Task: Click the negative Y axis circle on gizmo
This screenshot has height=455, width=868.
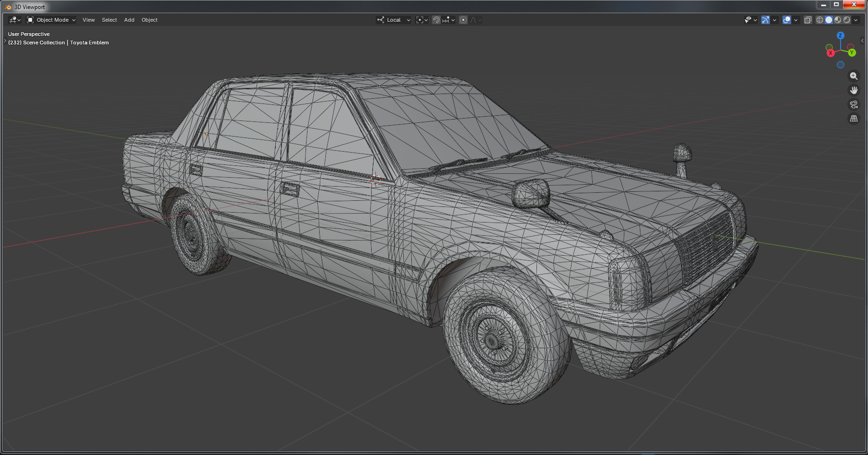Action: tap(829, 47)
